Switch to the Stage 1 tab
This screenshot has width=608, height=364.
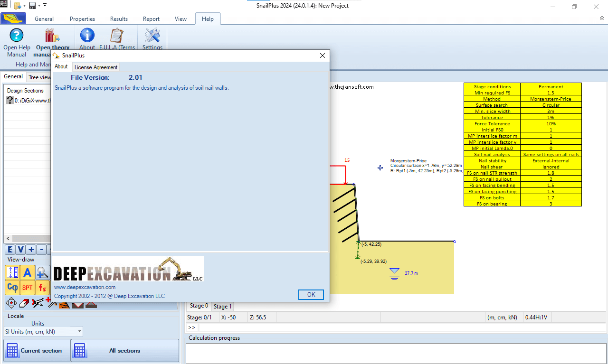pos(222,307)
